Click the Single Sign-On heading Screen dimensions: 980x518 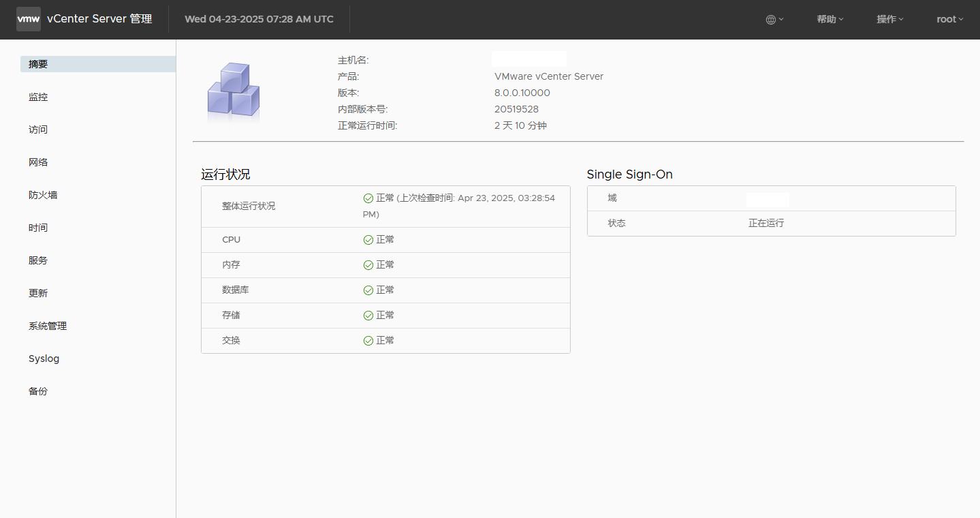630,174
